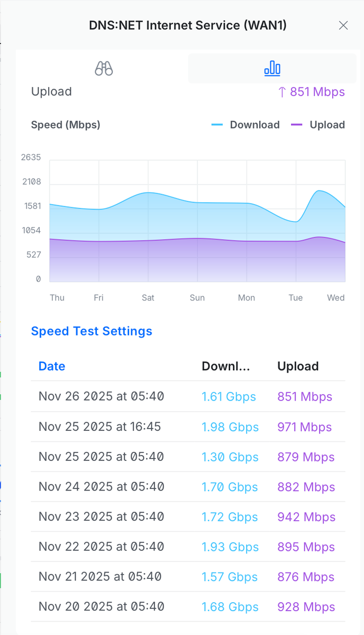This screenshot has height=635, width=364.
Task: Select the bar chart statistics tab
Action: (272, 68)
